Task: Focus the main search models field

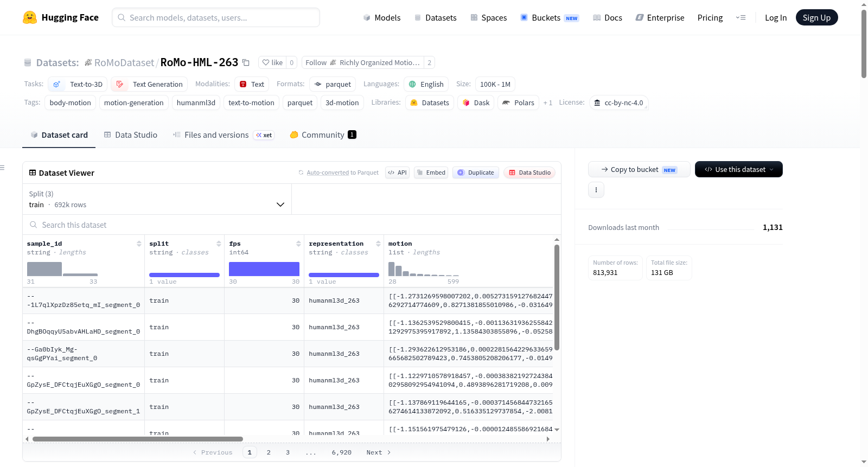Action: (216, 17)
